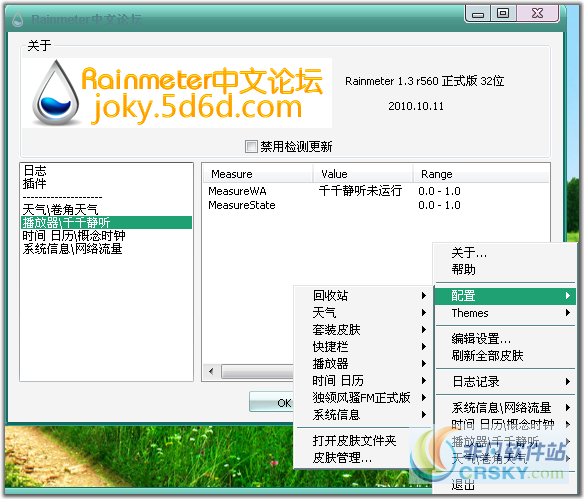Expand the 日志记录 submenu
The height and width of the screenshot is (499, 584).
[x=505, y=382]
